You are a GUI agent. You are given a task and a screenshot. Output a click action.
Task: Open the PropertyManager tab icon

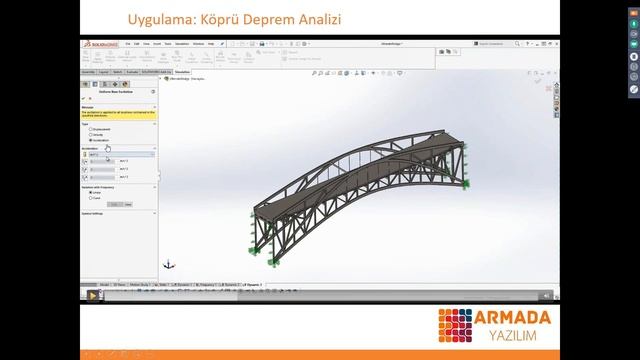point(95,84)
